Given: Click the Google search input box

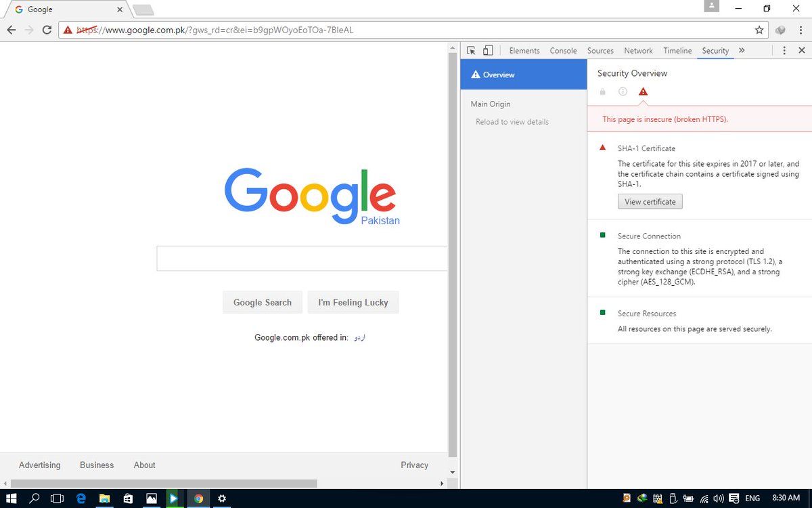Looking at the screenshot, I should 302,259.
